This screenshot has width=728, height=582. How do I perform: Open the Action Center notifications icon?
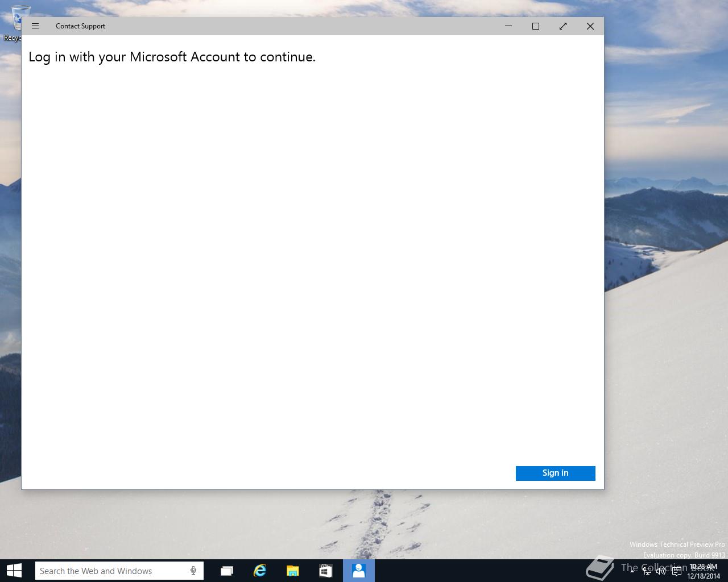point(676,571)
